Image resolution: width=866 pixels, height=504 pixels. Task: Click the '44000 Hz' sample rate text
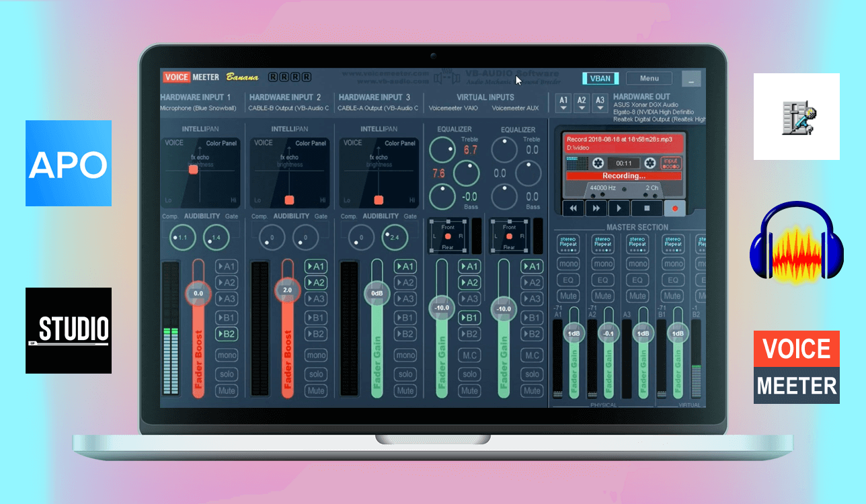pos(602,187)
